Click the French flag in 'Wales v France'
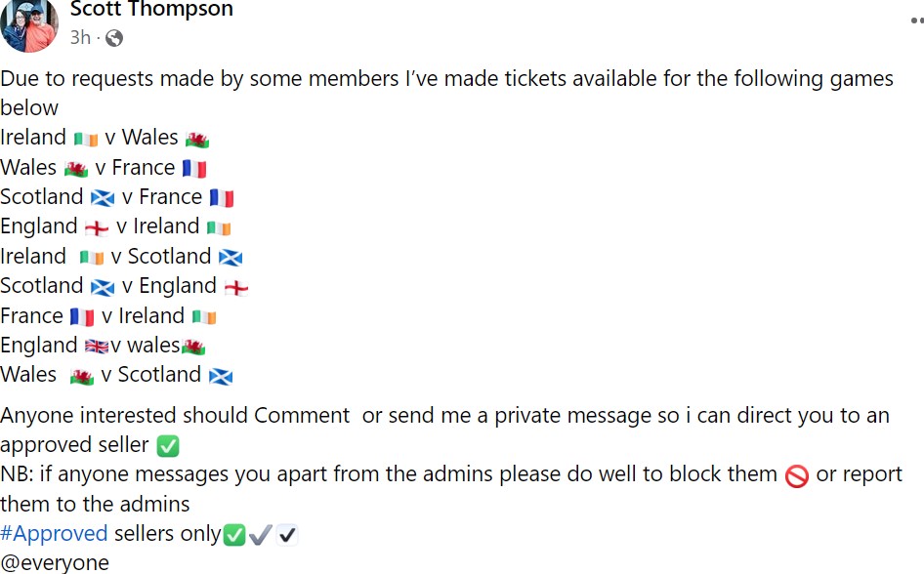 click(194, 169)
